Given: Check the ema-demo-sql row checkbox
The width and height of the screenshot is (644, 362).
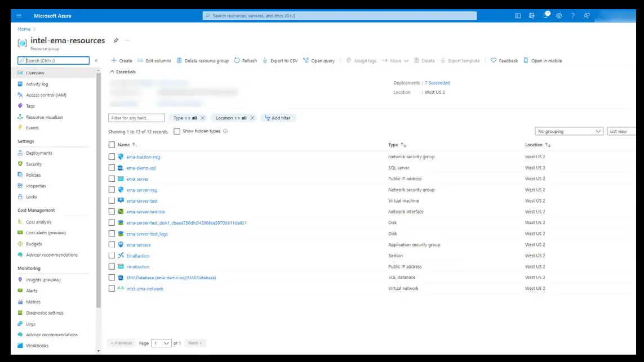Looking at the screenshot, I should coord(112,168).
